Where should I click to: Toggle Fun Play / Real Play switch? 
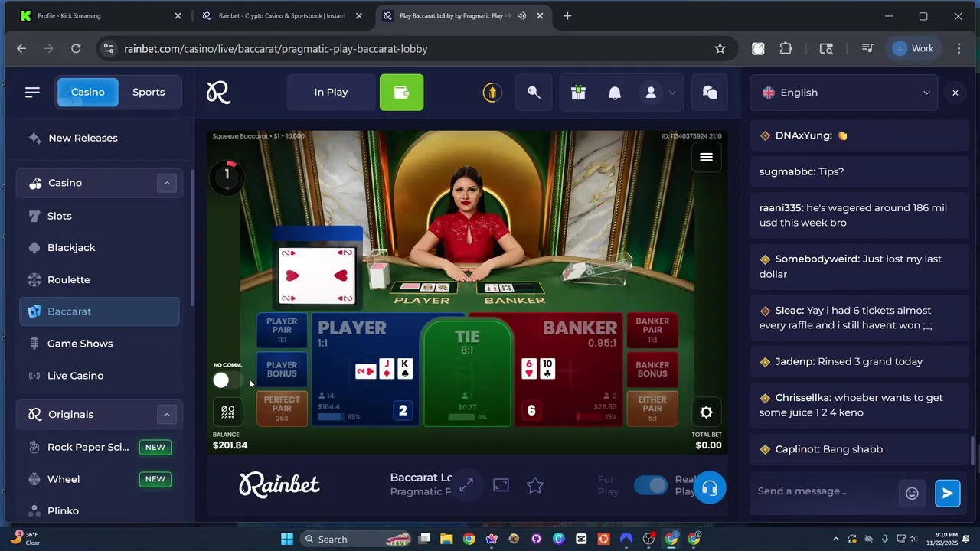[x=651, y=485]
